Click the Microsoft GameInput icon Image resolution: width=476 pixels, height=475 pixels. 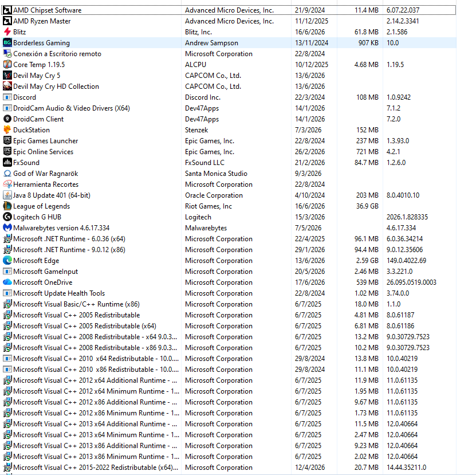[x=7, y=272]
